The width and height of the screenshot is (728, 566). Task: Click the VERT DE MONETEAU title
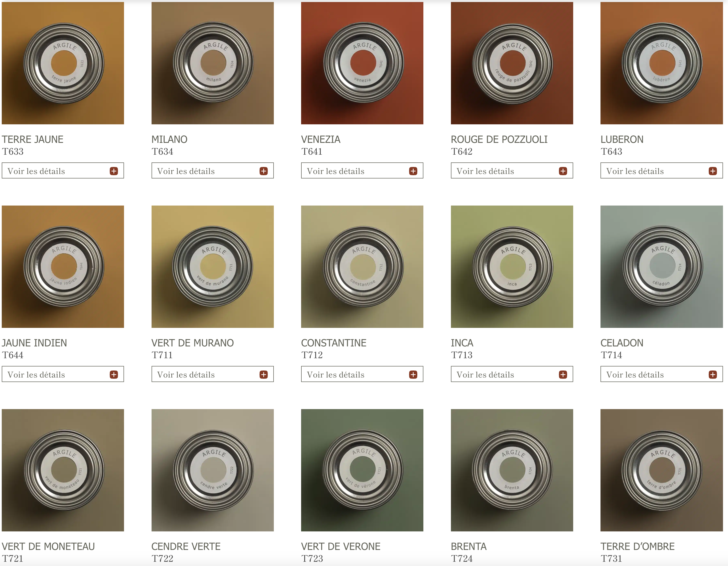click(48, 546)
